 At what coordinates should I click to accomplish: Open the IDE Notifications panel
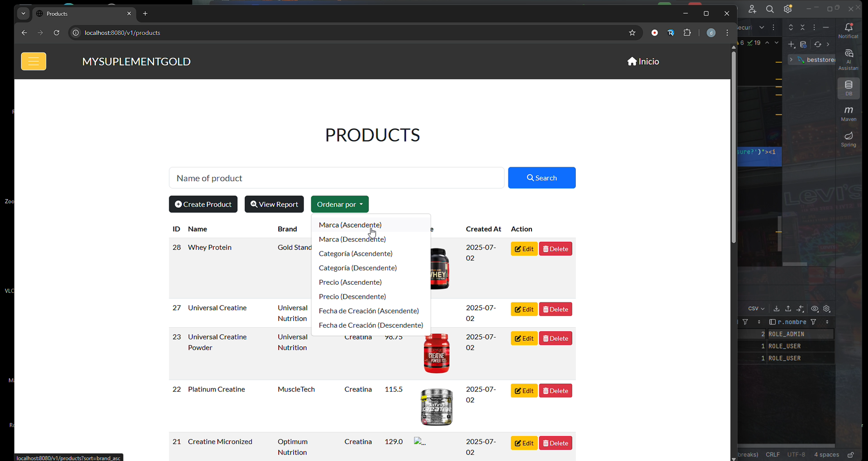click(x=849, y=31)
